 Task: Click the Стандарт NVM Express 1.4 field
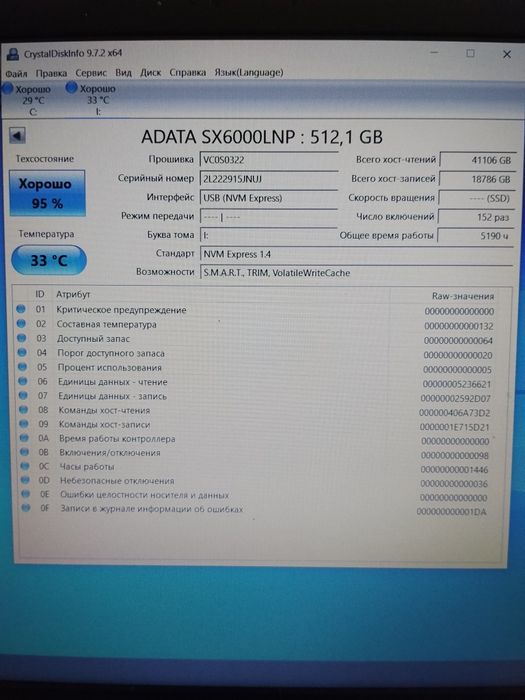point(356,254)
